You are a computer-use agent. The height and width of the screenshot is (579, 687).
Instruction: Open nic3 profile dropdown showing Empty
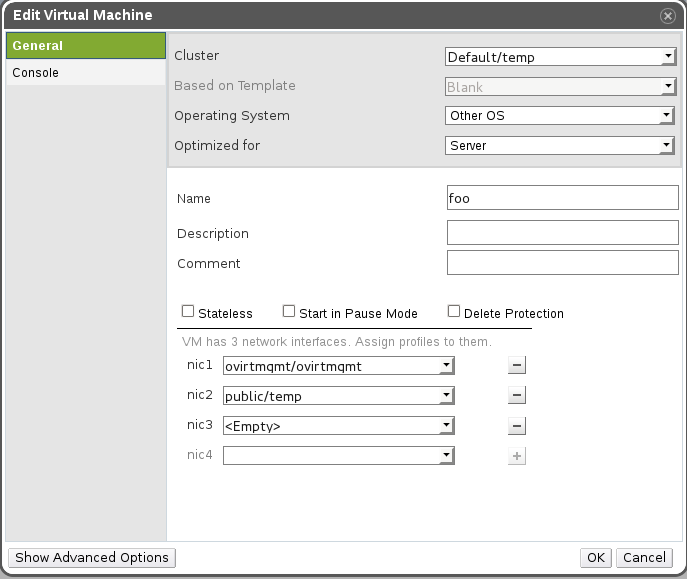coord(339,426)
